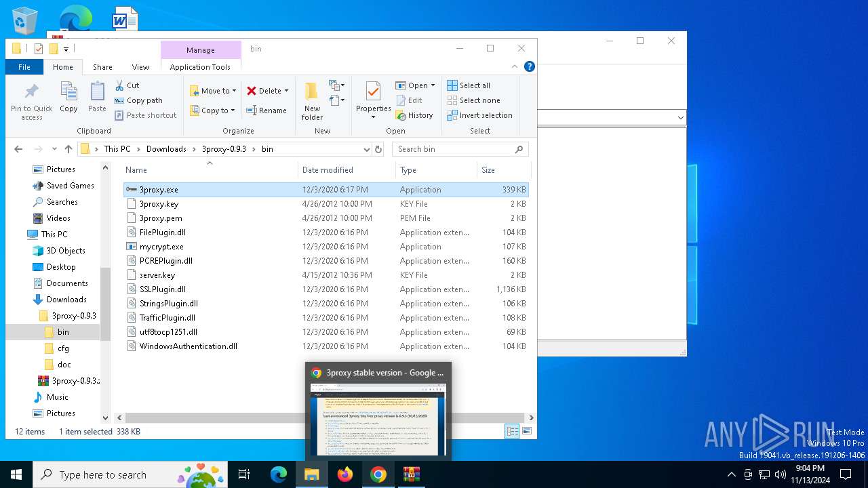
Task: Click Select none in ribbon
Action: [x=473, y=100]
